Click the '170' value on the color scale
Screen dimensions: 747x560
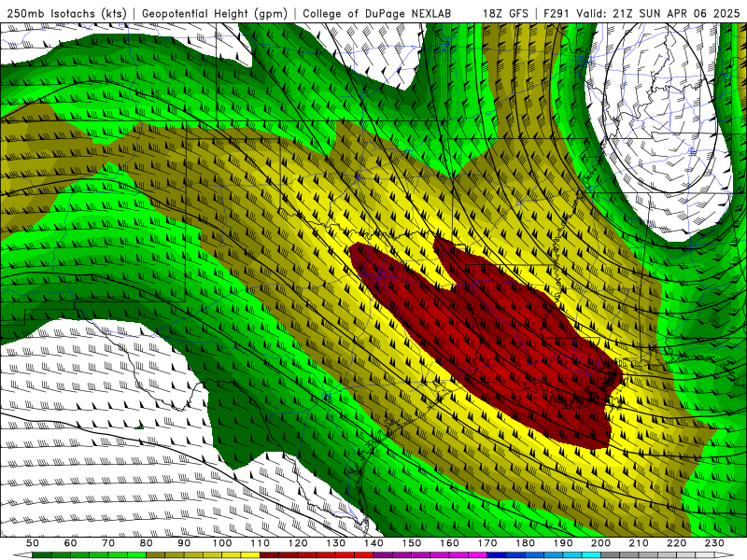(x=487, y=543)
